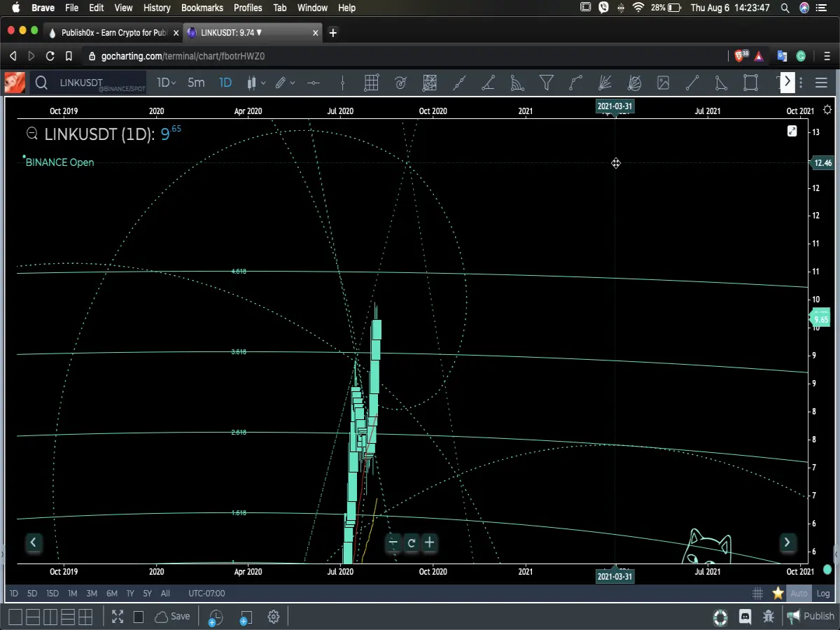Select the Gann fan circle tool

(634, 83)
